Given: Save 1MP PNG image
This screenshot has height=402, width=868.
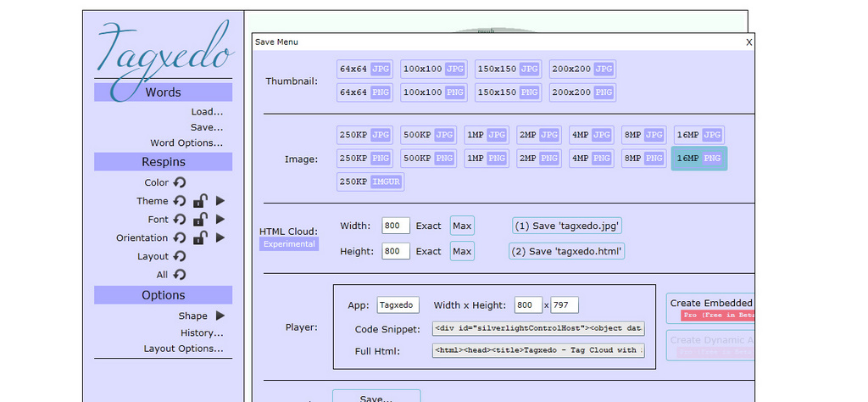Looking at the screenshot, I should pyautogui.click(x=487, y=159).
